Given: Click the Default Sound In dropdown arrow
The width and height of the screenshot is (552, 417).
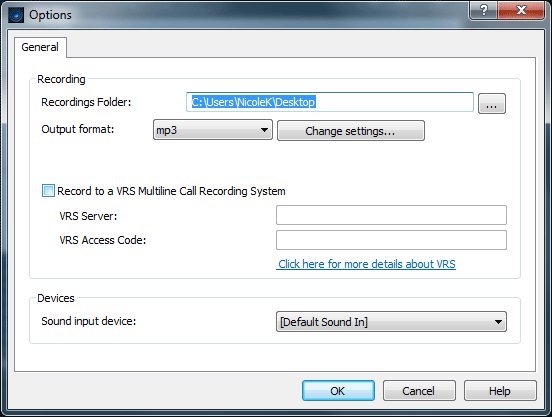Looking at the screenshot, I should pyautogui.click(x=498, y=322).
